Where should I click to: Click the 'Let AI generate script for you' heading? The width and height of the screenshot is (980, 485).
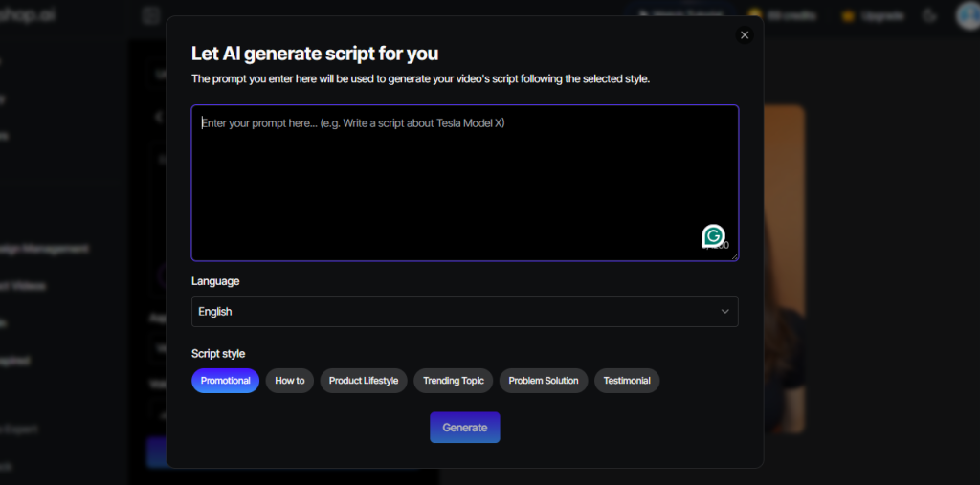tap(315, 54)
